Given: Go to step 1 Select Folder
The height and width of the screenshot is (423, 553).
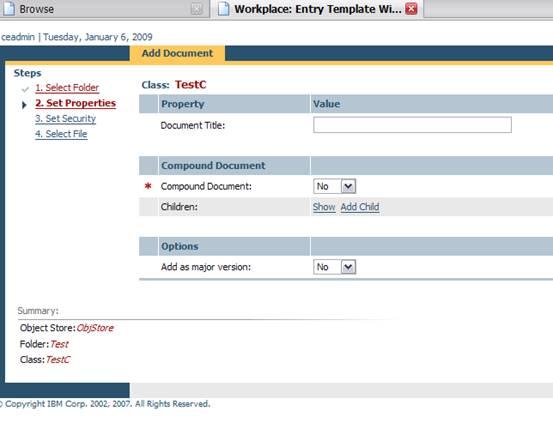Looking at the screenshot, I should click(x=67, y=87).
